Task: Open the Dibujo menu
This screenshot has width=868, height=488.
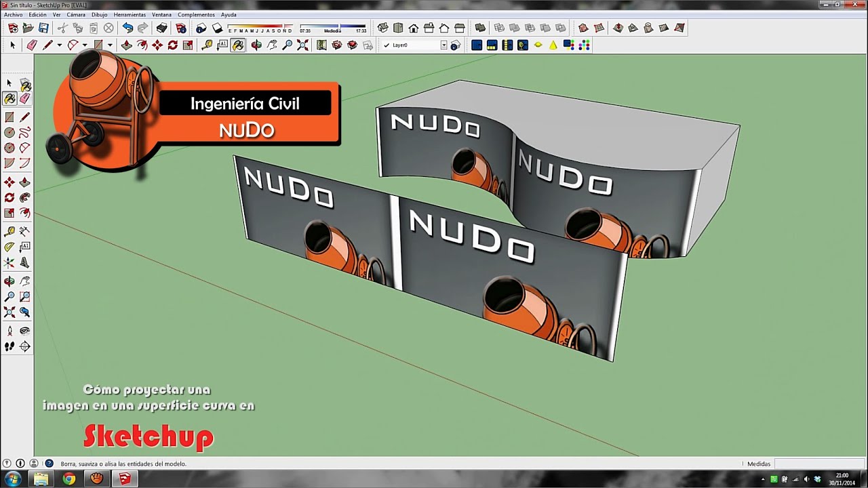Action: tap(99, 14)
